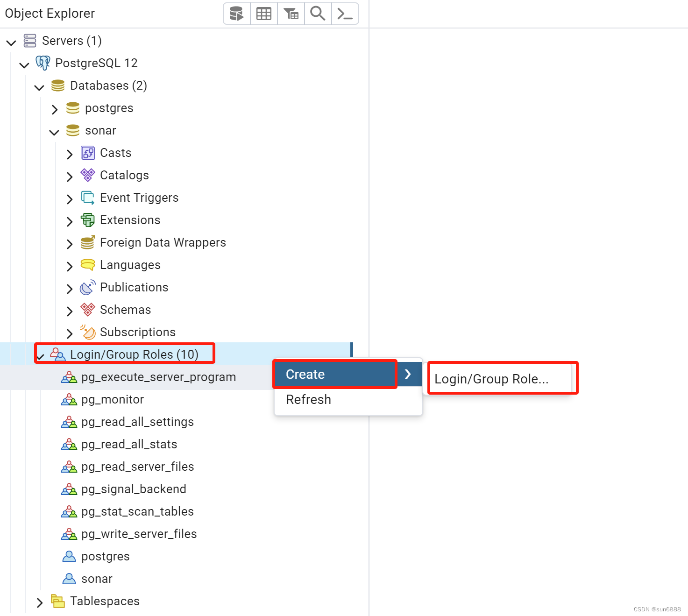688x616 pixels.
Task: Select the Foreign Data Wrappers label
Action: click(x=163, y=242)
